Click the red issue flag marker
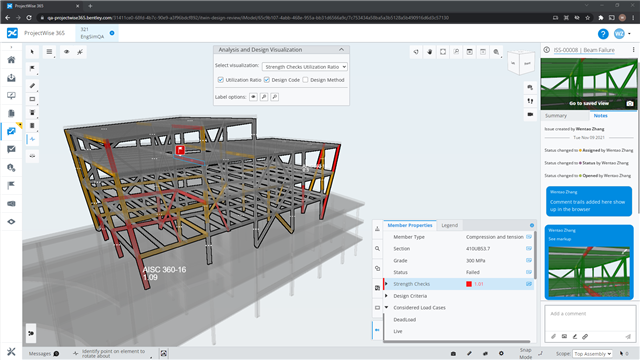Image resolution: width=640 pixels, height=360 pixels. 180,150
